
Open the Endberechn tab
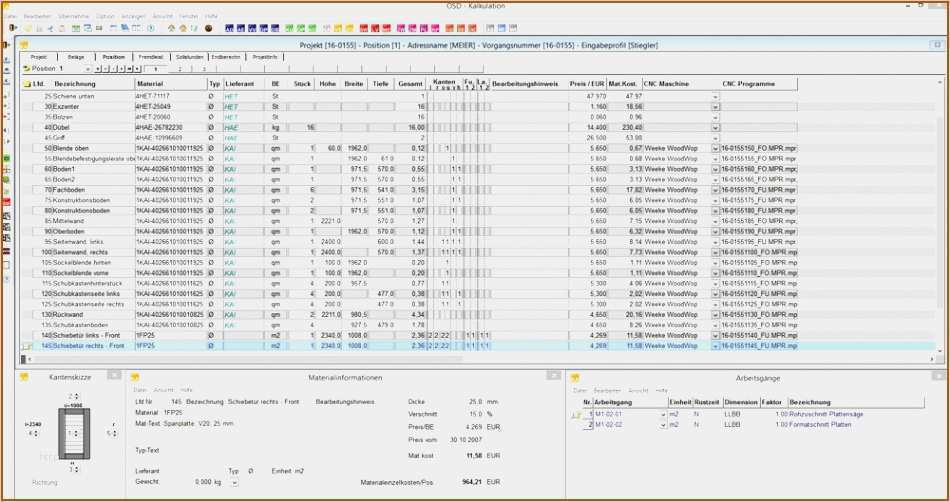(227, 57)
